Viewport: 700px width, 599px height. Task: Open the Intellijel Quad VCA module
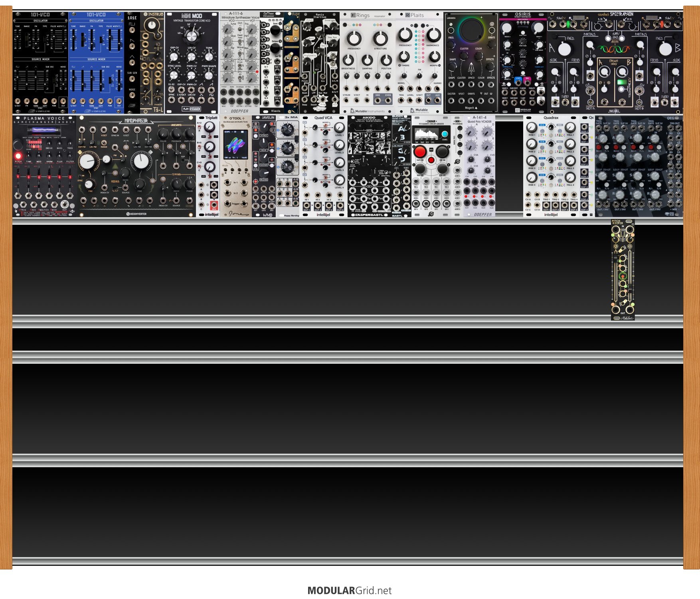click(x=324, y=167)
